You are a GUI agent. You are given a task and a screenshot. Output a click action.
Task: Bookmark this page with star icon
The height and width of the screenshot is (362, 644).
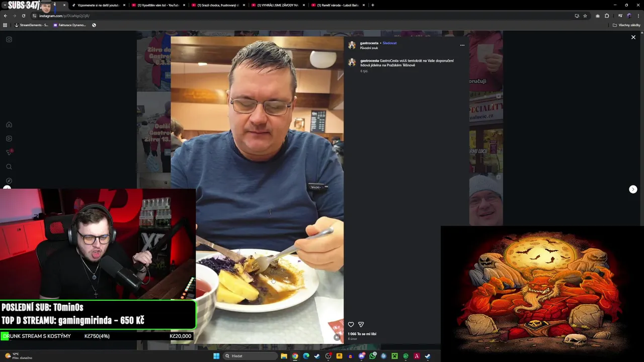(585, 16)
